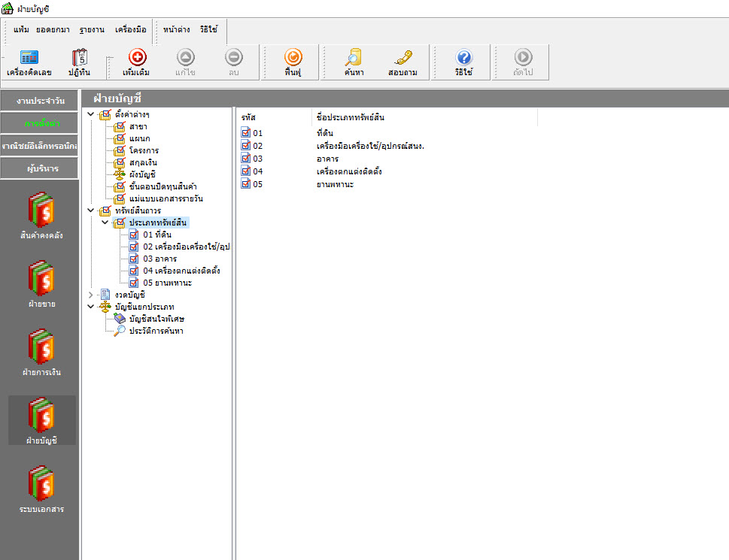Open the หน้าต่าง window menu
729x560 pixels.
coord(176,30)
